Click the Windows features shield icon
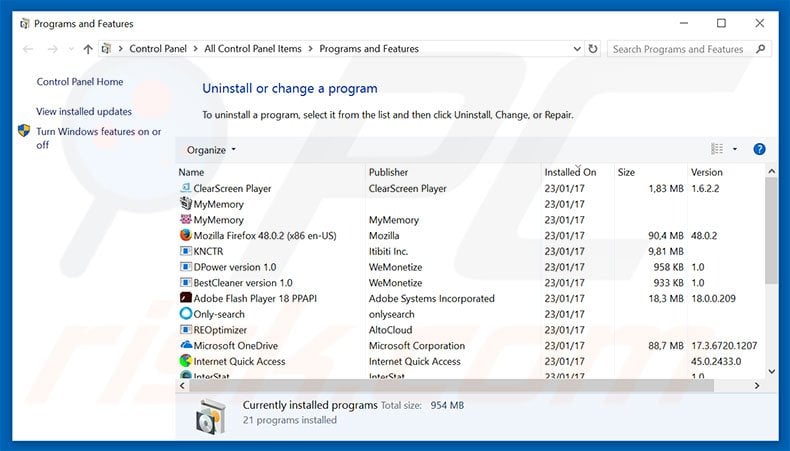This screenshot has width=790, height=451. [24, 131]
